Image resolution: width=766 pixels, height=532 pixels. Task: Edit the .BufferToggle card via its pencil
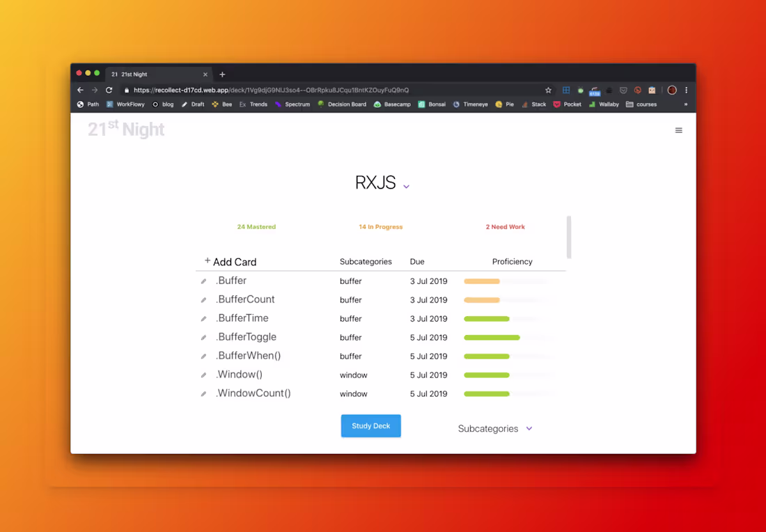click(204, 338)
